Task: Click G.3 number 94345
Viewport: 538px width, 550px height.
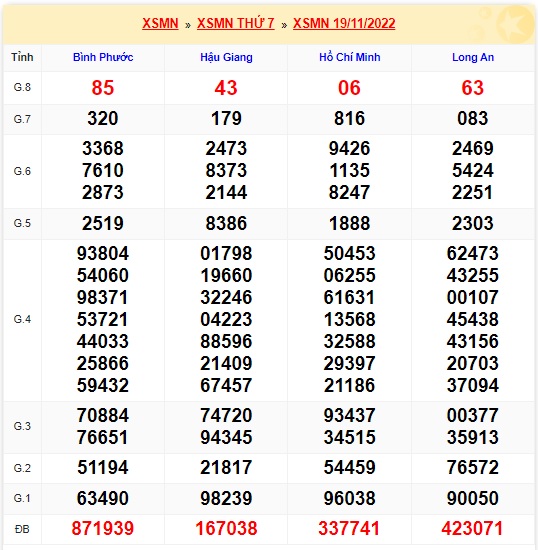Action: click(x=226, y=437)
